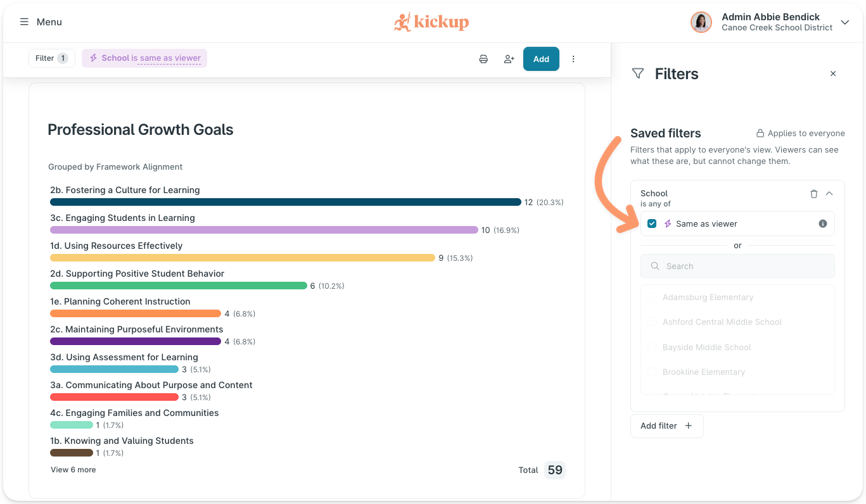Click the hamburger Menu icon
This screenshot has height=504, width=866.
point(24,22)
